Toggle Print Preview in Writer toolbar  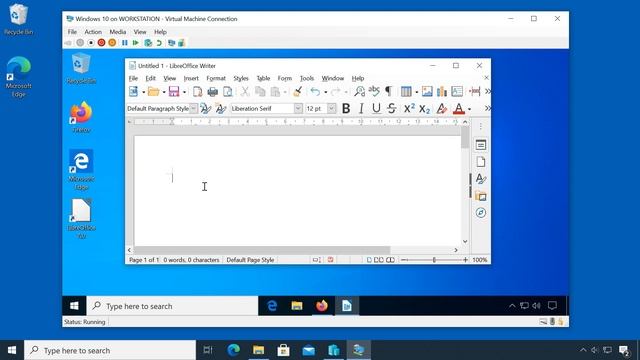[228, 91]
